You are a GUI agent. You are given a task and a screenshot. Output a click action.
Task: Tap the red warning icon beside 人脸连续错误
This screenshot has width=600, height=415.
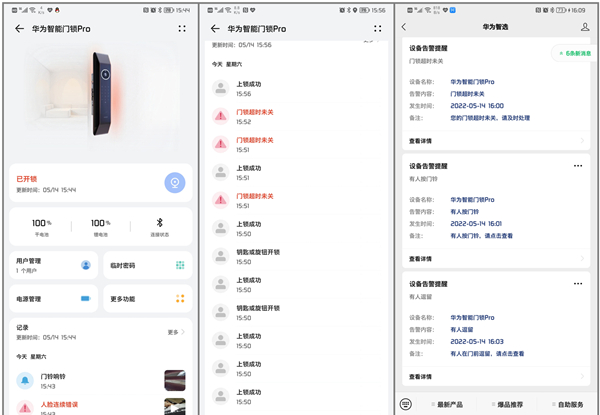click(25, 408)
